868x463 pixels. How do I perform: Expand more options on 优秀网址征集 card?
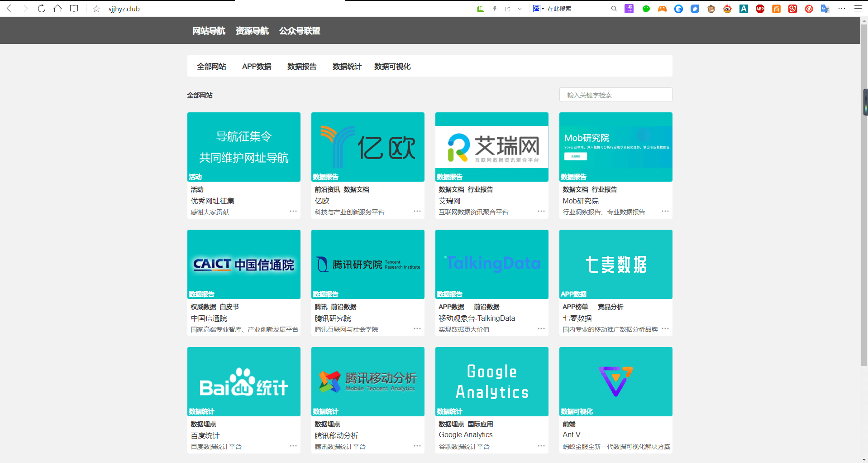[293, 211]
